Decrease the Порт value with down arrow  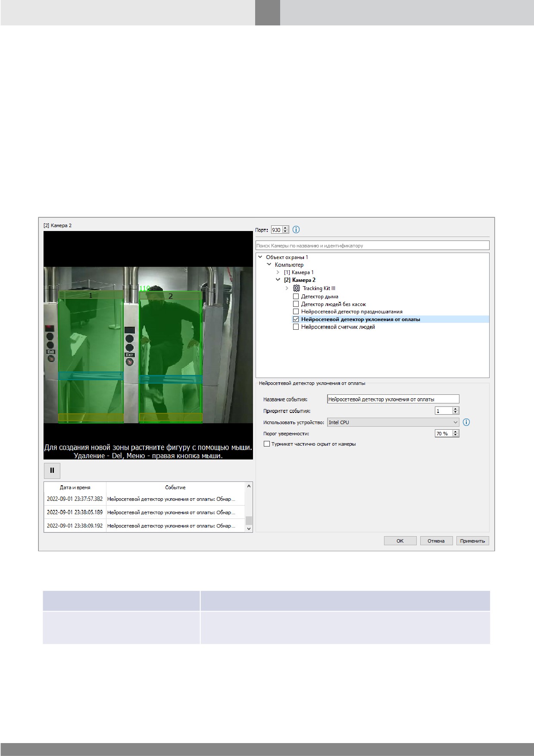tap(285, 231)
